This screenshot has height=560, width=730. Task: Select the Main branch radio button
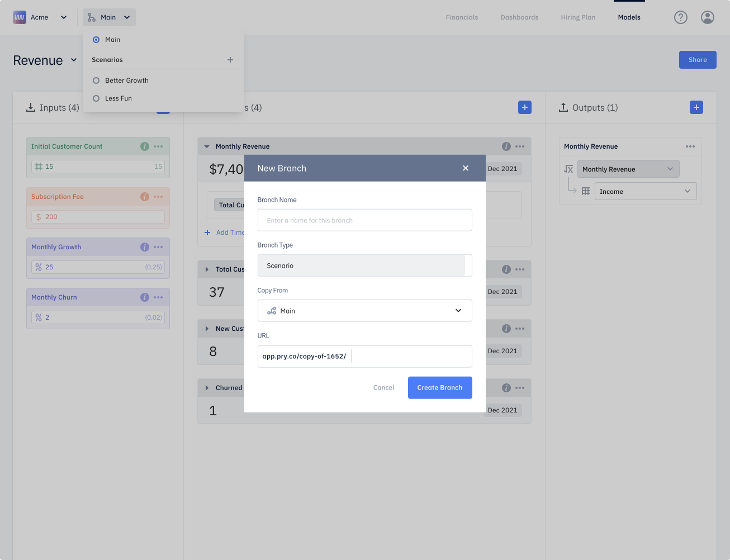(96, 40)
